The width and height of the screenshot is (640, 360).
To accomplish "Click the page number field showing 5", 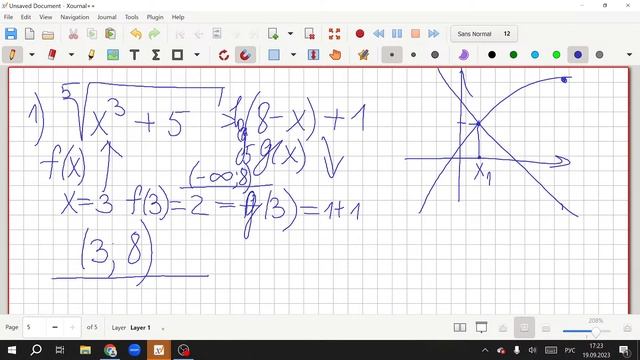I will pyautogui.click(x=34, y=327).
